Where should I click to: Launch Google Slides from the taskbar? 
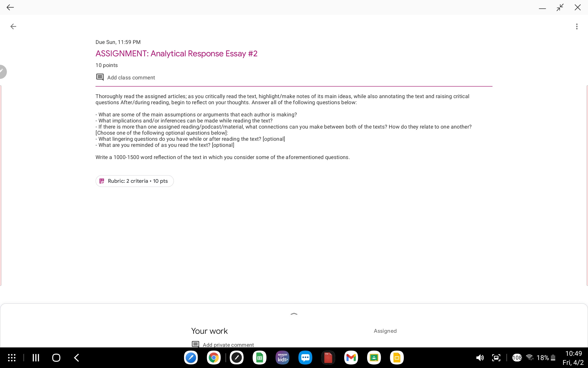396,357
